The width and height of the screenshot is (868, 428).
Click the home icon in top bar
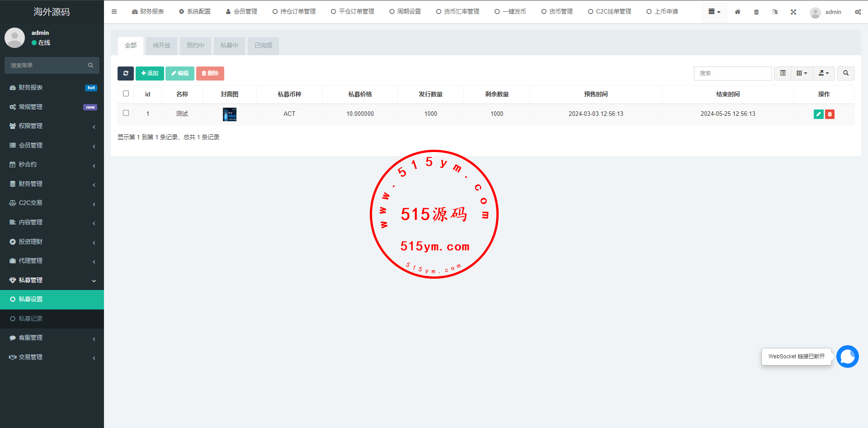[x=737, y=12]
